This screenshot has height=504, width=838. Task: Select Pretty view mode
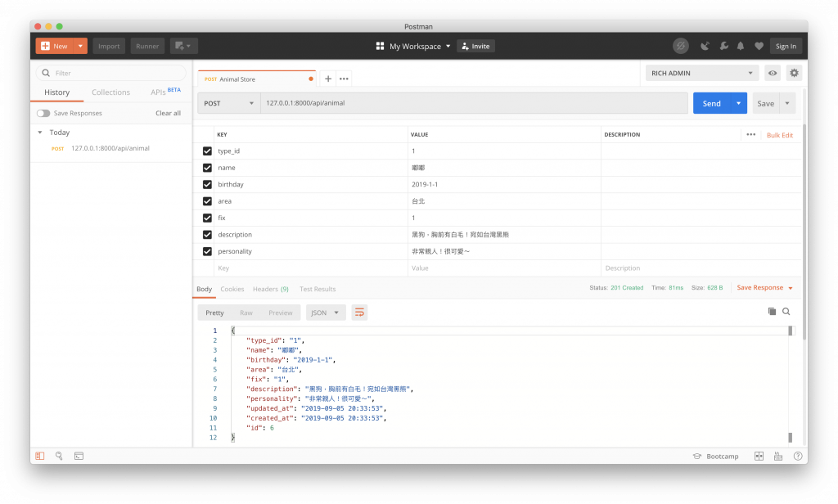[x=214, y=313]
